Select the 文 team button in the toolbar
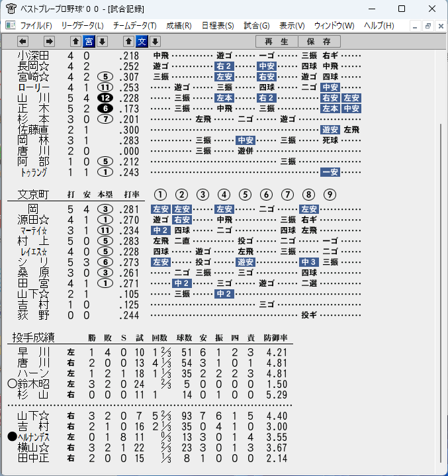Image resolution: width=448 pixels, height=476 pixels. click(x=142, y=41)
